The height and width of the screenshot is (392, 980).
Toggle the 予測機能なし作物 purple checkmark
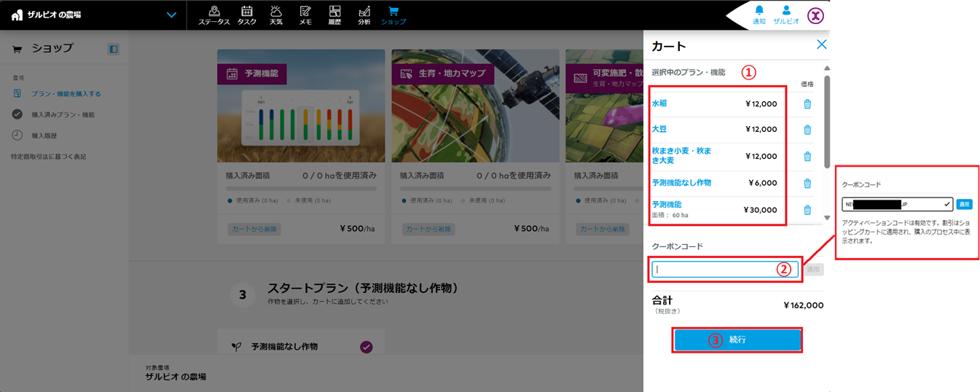point(366,347)
